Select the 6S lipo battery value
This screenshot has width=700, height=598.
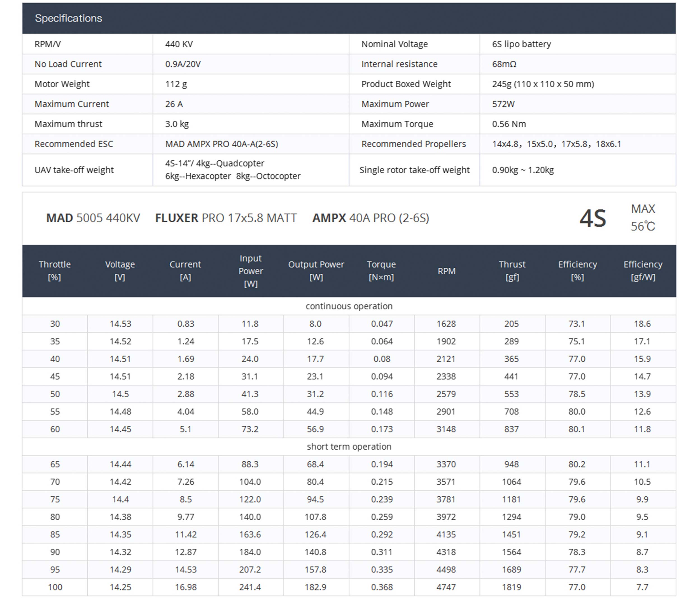click(x=521, y=44)
